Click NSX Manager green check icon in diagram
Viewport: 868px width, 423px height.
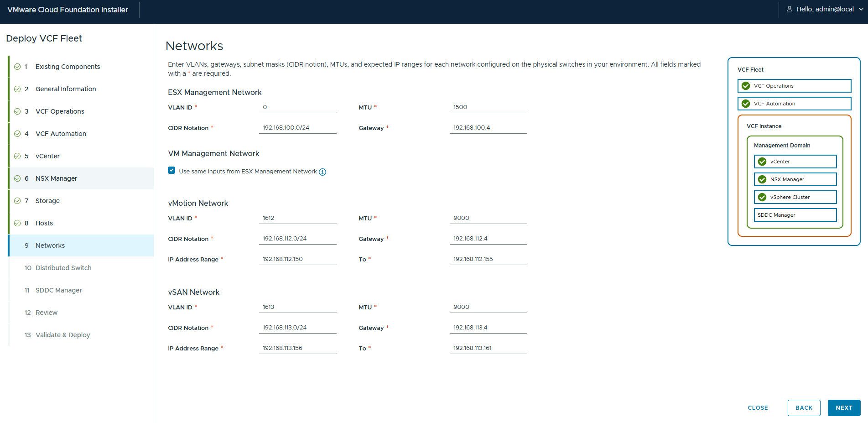(x=762, y=179)
